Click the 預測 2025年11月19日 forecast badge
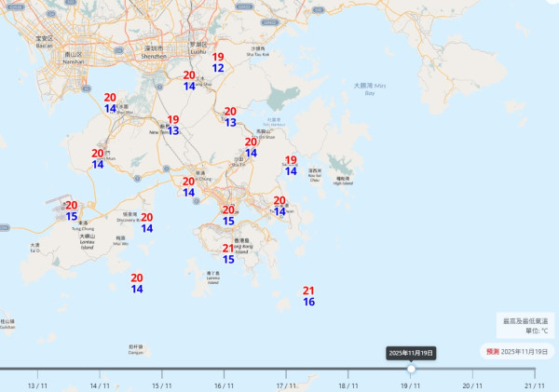Viewport: 559px width, 392px height. point(517,352)
